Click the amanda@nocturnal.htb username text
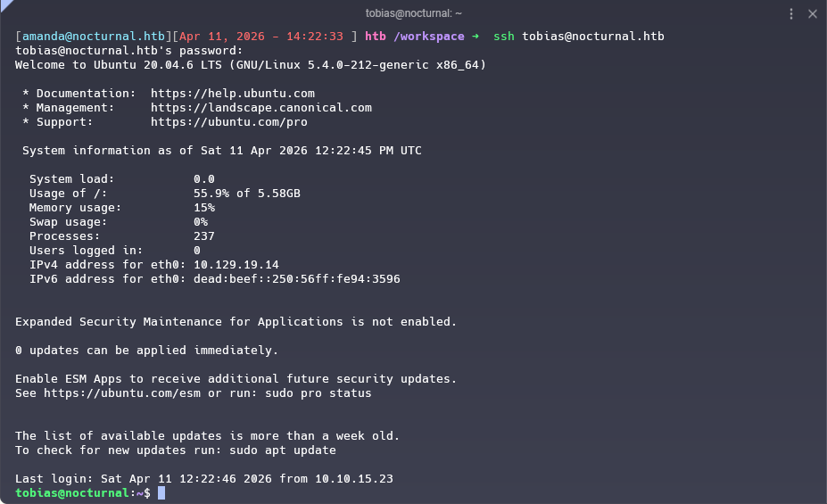The width and height of the screenshot is (827, 504). (93, 37)
